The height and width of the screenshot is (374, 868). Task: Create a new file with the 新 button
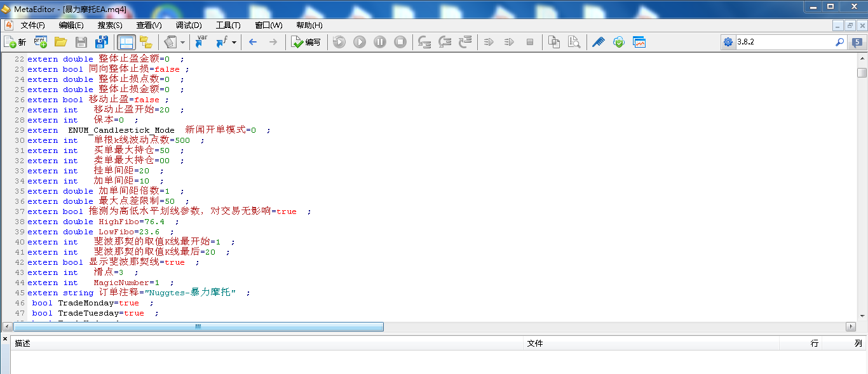coord(15,42)
